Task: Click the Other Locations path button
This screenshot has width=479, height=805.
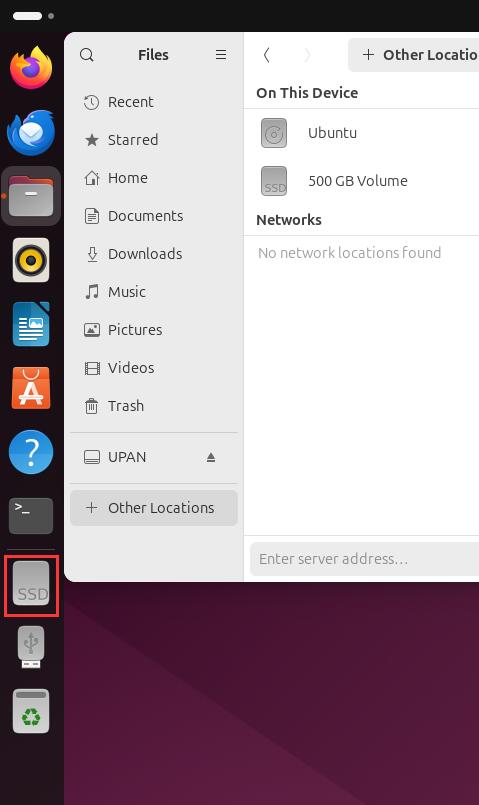Action: (x=414, y=55)
